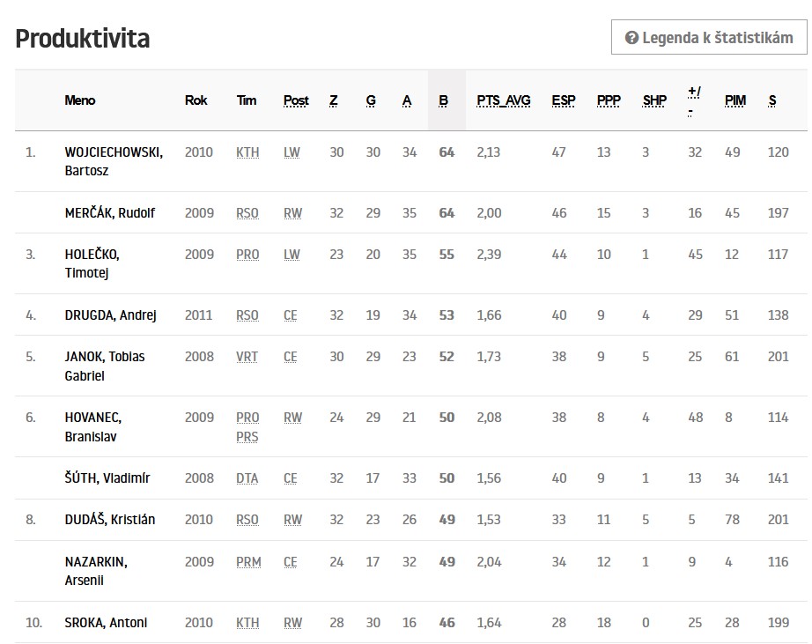The width and height of the screenshot is (812, 644).
Task: Sort by the SHP column header
Action: click(x=654, y=100)
